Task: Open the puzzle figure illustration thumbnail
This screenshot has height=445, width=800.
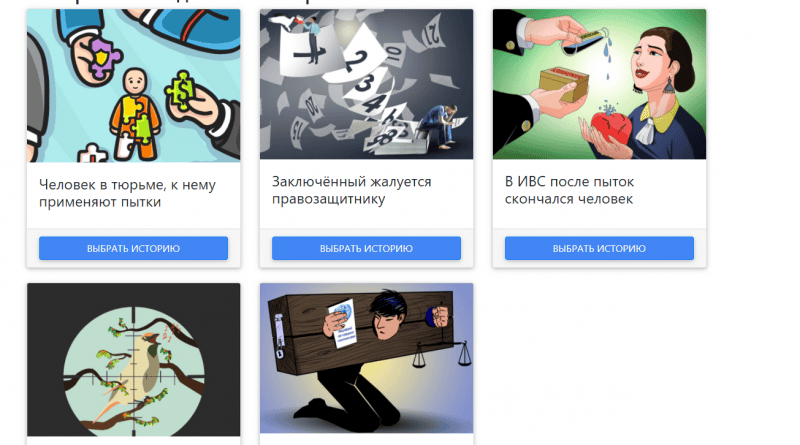Action: tap(133, 85)
